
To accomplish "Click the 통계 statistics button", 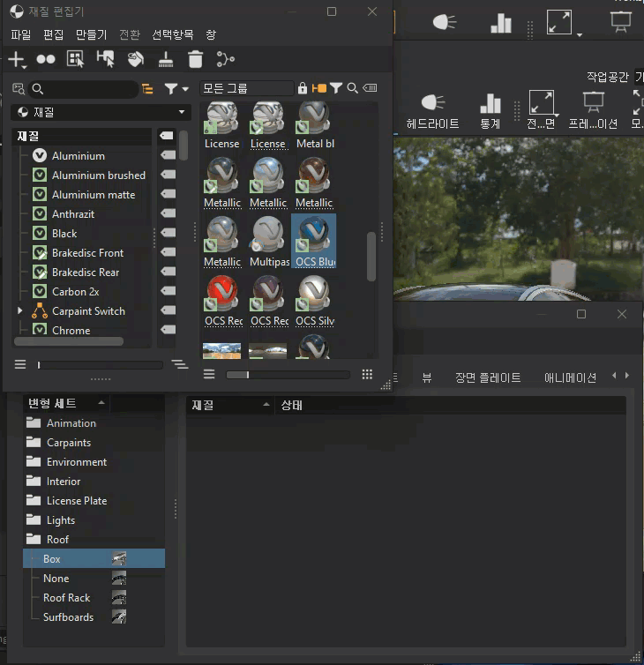I will 490,111.
